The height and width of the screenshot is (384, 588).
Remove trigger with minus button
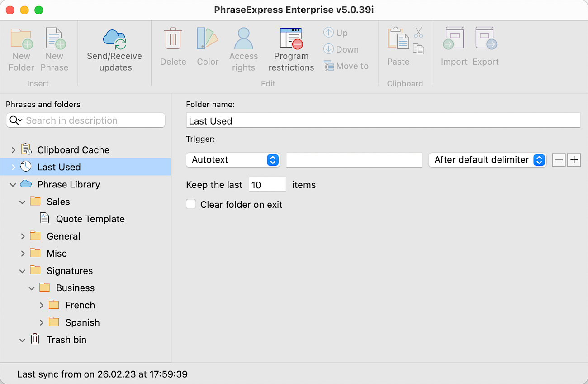pyautogui.click(x=559, y=160)
